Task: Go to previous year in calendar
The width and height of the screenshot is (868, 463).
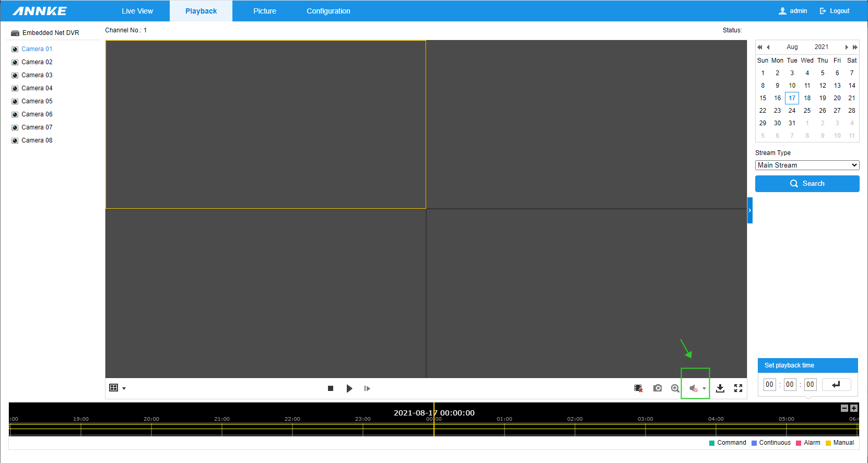Action: [760, 47]
